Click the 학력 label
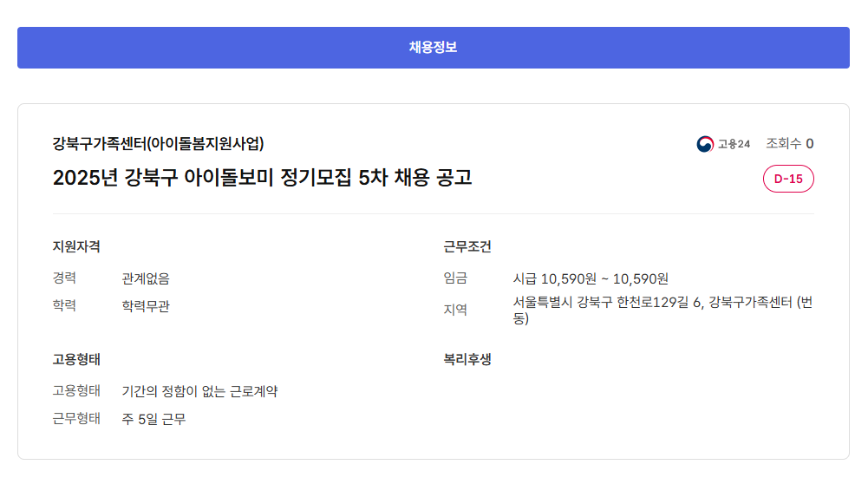This screenshot has height=484, width=868. 64,306
